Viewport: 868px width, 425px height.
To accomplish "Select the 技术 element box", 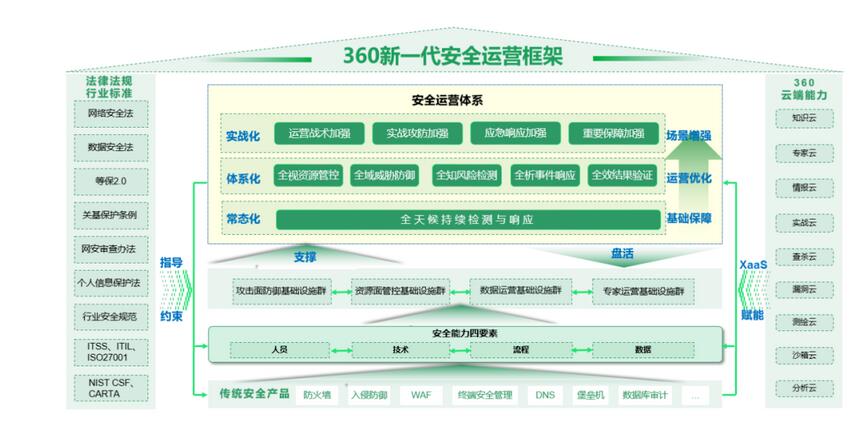I will pyautogui.click(x=400, y=350).
